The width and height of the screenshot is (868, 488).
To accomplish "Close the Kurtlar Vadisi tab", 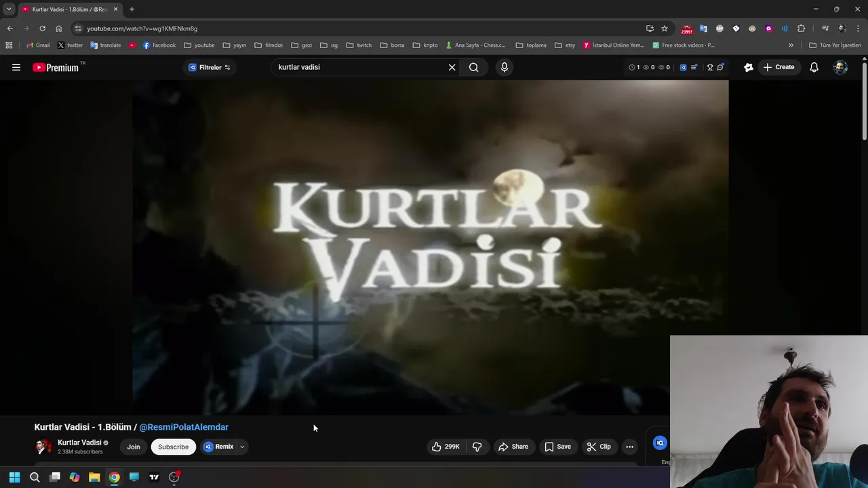I will click(115, 9).
